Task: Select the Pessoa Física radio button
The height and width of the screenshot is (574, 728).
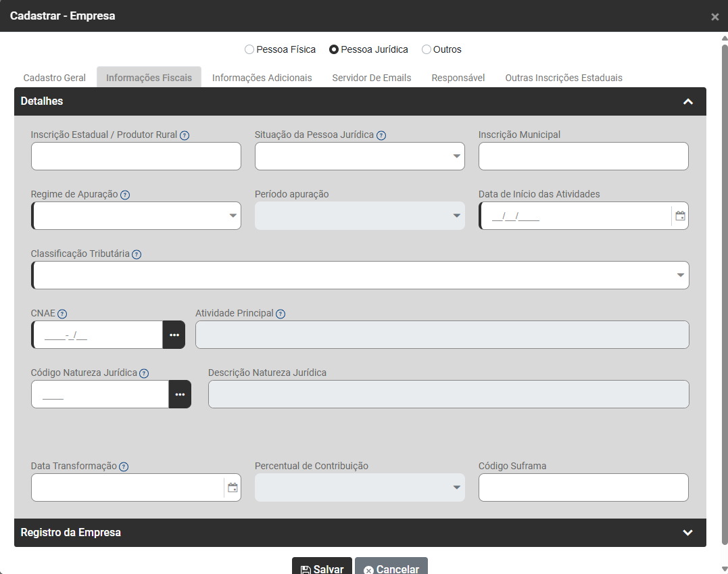Action: (249, 49)
